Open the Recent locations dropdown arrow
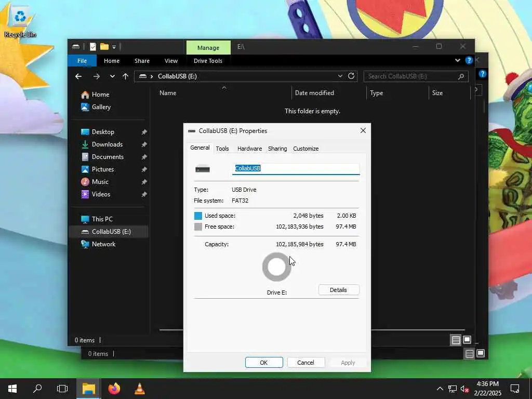This screenshot has width=532, height=399. click(112, 77)
